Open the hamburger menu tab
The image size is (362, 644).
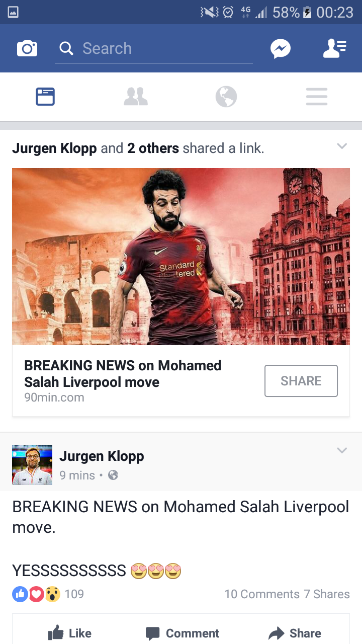[317, 96]
